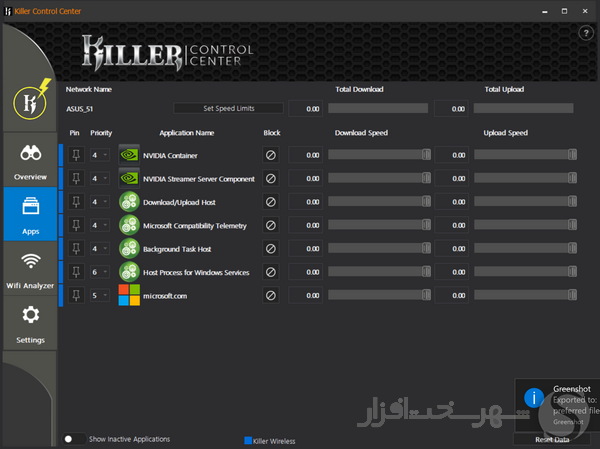The image size is (600, 449).
Task: Block NVIDIA Streamer Server Component traffic
Action: [x=271, y=178]
